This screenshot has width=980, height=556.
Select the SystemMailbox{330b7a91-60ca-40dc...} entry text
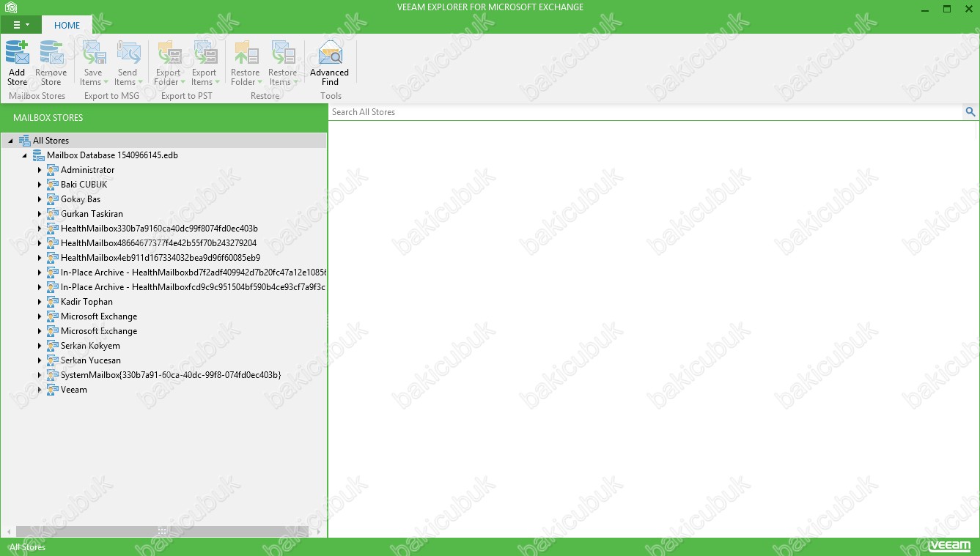(x=171, y=375)
